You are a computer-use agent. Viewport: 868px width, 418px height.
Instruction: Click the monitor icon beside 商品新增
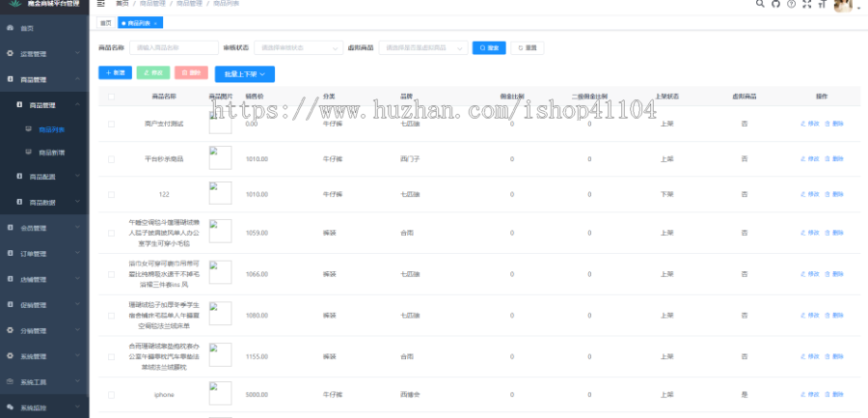point(28,152)
